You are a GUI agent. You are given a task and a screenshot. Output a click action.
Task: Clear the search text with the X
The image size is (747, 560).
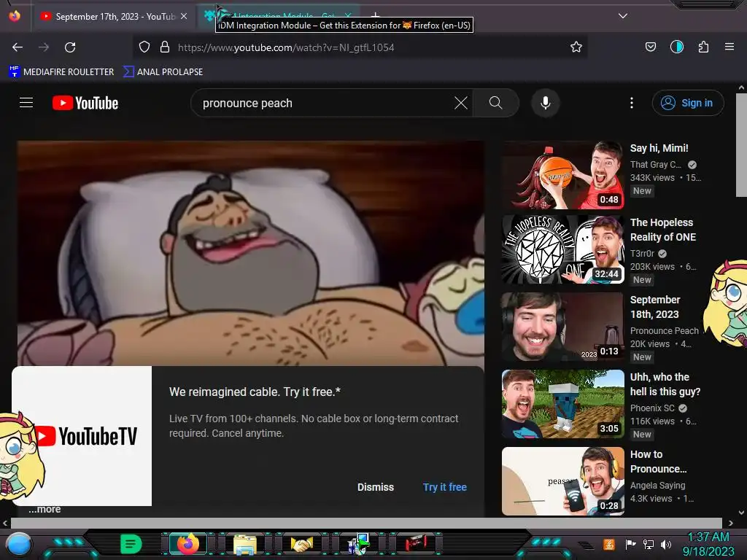[461, 103]
